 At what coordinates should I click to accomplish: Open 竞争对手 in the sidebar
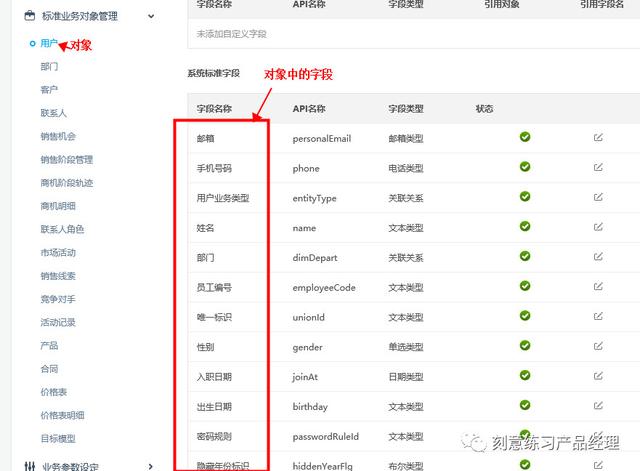[x=58, y=299]
